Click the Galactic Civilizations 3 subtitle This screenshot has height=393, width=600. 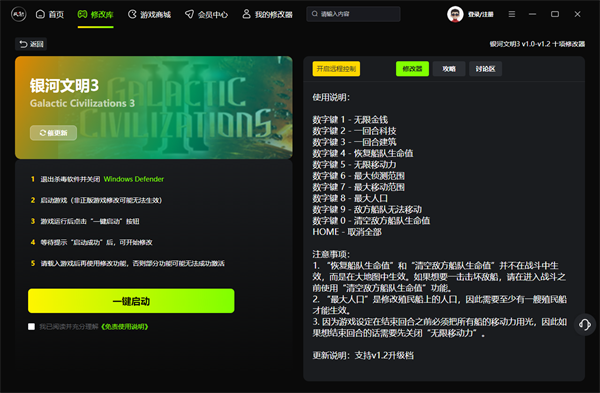(82, 103)
